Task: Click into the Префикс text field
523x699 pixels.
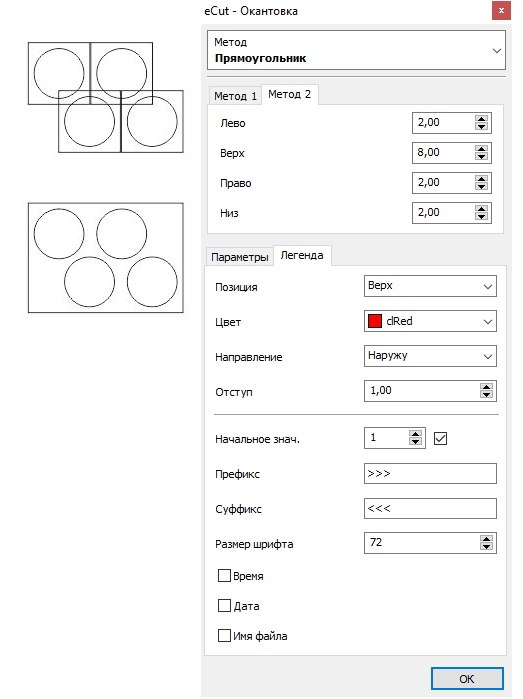Action: 430,473
